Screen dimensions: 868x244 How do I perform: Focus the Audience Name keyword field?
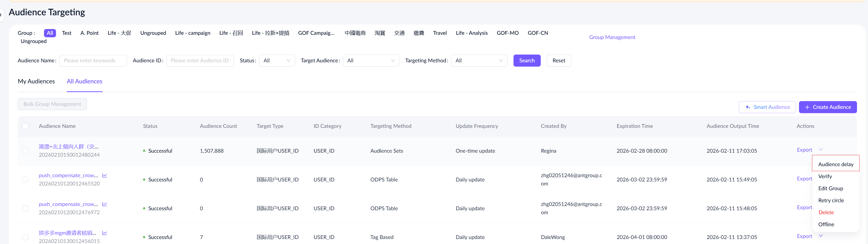tap(93, 61)
